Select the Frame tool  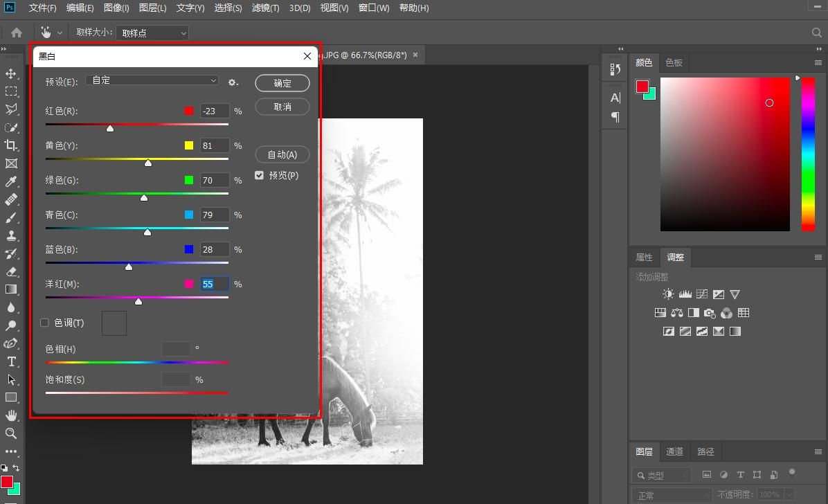[11, 163]
